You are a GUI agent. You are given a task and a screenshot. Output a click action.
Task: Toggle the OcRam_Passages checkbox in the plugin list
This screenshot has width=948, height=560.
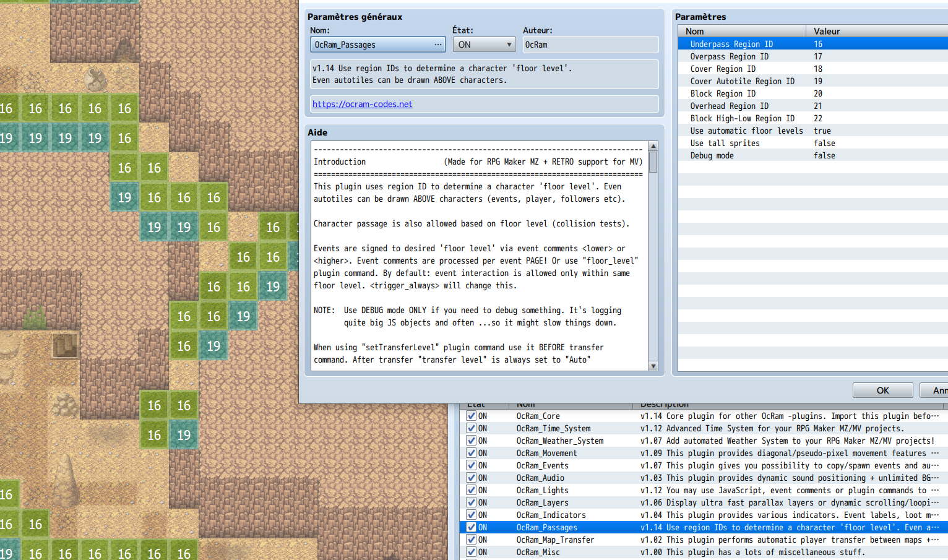(x=472, y=527)
